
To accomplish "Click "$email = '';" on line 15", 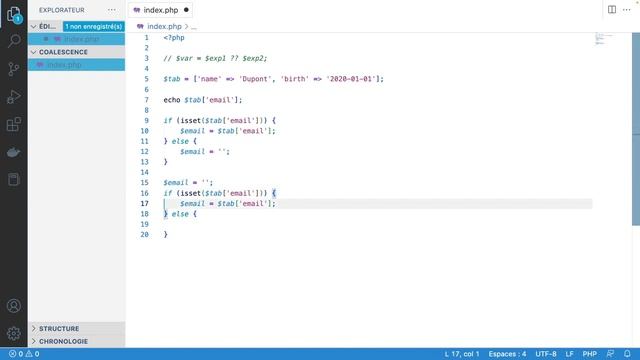I will coord(188,182).
